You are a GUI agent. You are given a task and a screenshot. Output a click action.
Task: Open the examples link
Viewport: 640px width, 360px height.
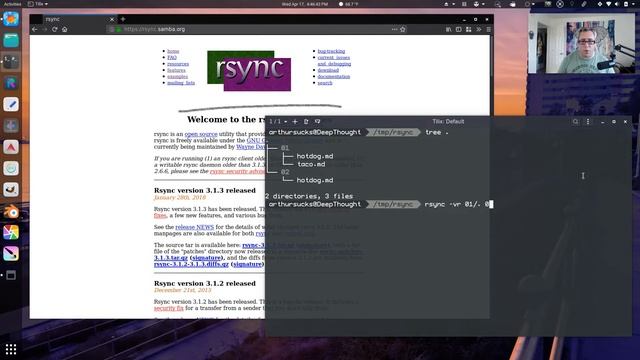click(x=178, y=76)
